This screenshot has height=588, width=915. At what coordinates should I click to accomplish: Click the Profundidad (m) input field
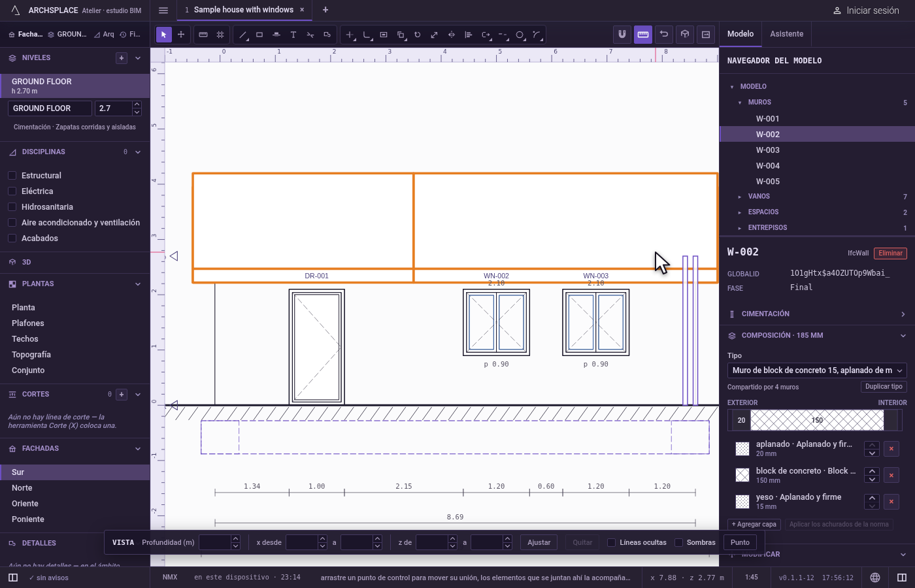pos(215,542)
